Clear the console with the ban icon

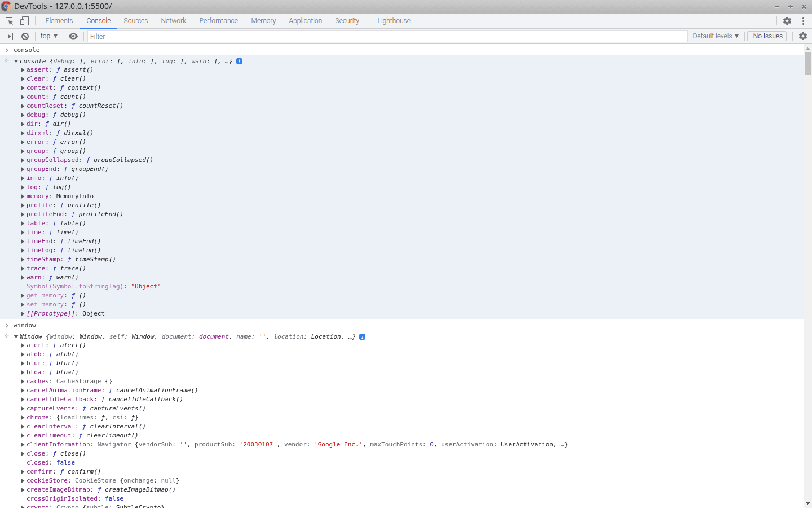(25, 36)
